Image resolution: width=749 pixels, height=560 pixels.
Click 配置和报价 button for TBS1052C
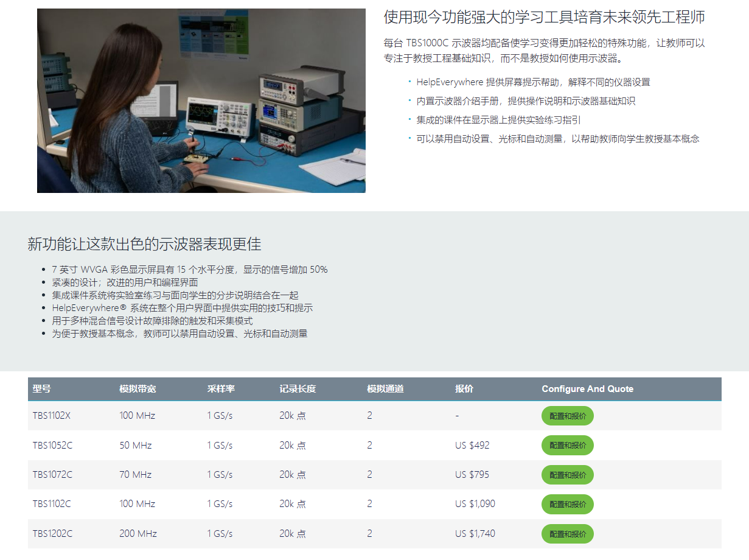pyautogui.click(x=568, y=446)
